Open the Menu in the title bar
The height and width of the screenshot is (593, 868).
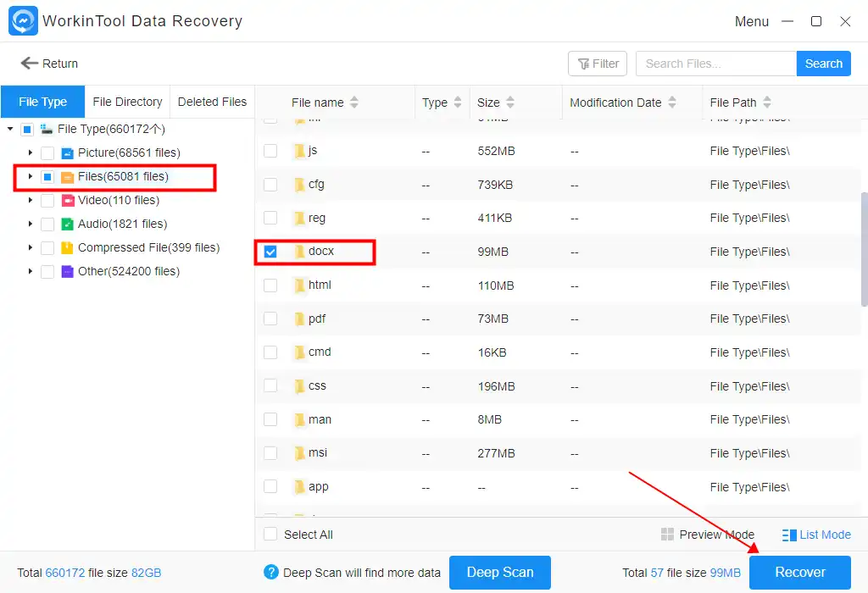(x=751, y=21)
